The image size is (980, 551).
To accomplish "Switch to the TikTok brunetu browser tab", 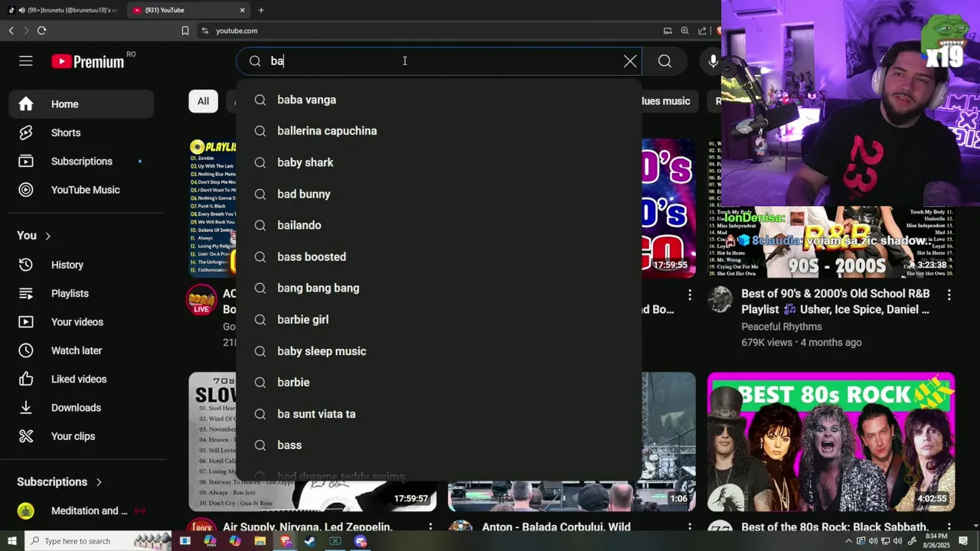I will coord(63,10).
